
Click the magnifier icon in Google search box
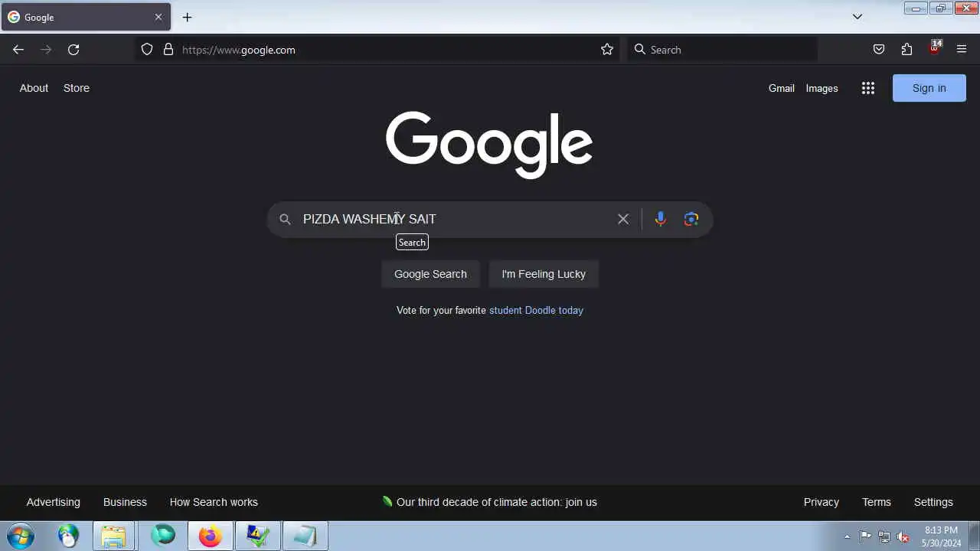click(285, 219)
